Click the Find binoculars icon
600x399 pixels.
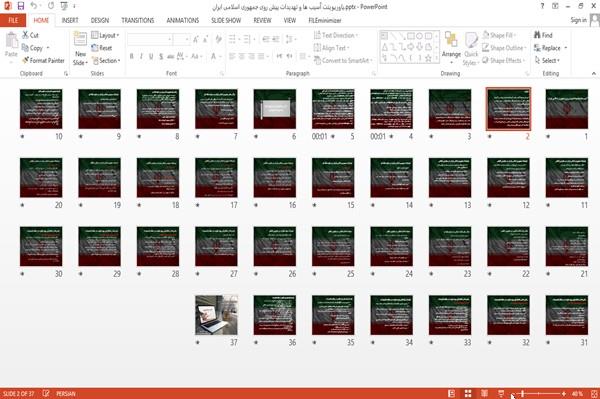point(538,35)
